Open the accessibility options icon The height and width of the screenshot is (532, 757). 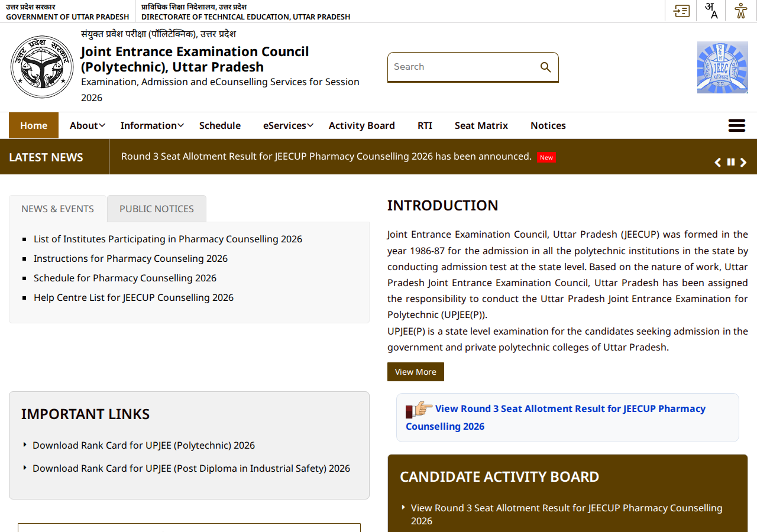(740, 11)
